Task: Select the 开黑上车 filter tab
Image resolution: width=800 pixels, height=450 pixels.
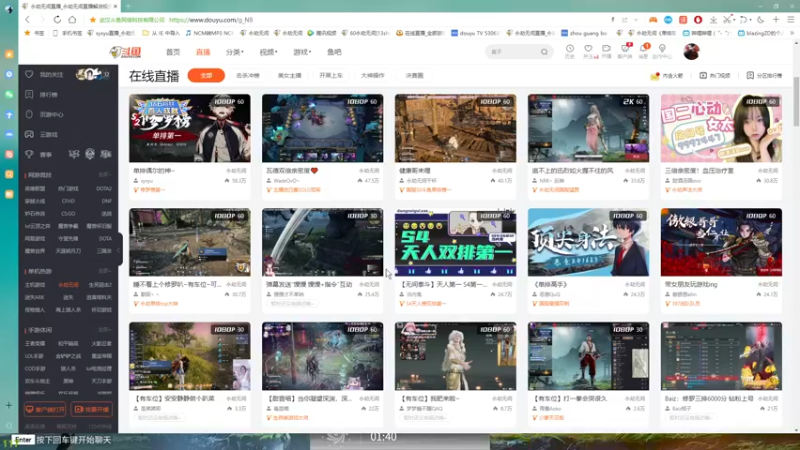Action: (x=331, y=76)
